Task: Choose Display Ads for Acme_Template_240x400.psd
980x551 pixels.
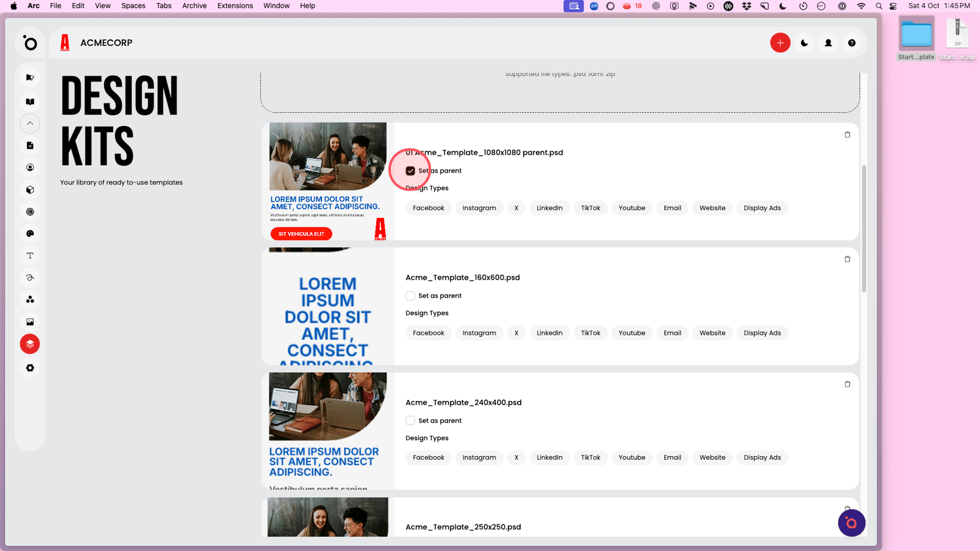Action: tap(762, 458)
